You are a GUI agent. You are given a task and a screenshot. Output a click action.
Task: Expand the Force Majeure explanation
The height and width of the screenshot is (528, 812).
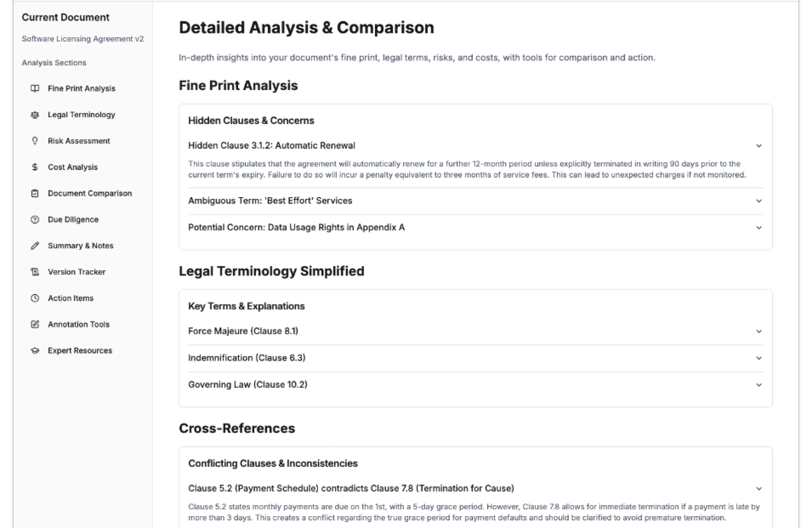coord(759,331)
